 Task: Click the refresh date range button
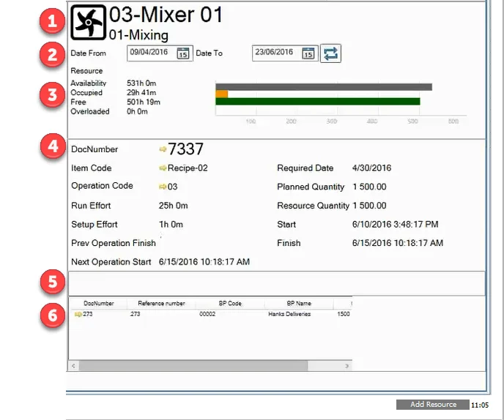pos(330,53)
